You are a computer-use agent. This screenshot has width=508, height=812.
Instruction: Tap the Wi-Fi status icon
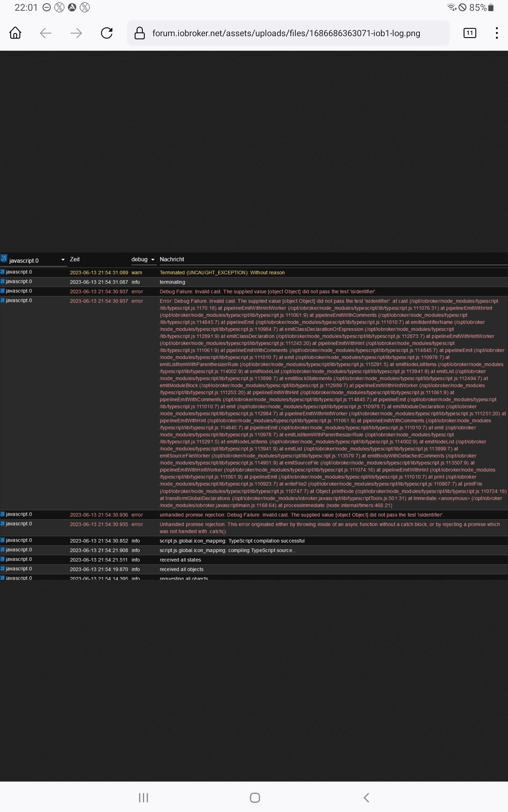pyautogui.click(x=451, y=7)
